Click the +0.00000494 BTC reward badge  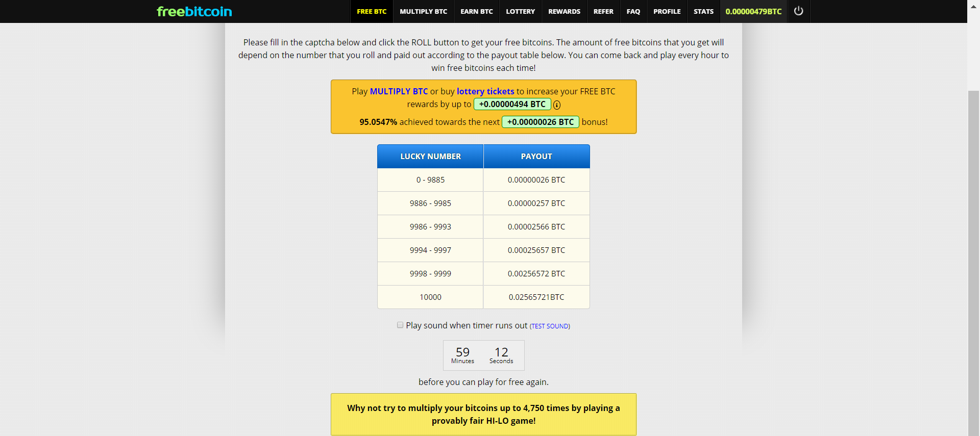[512, 104]
